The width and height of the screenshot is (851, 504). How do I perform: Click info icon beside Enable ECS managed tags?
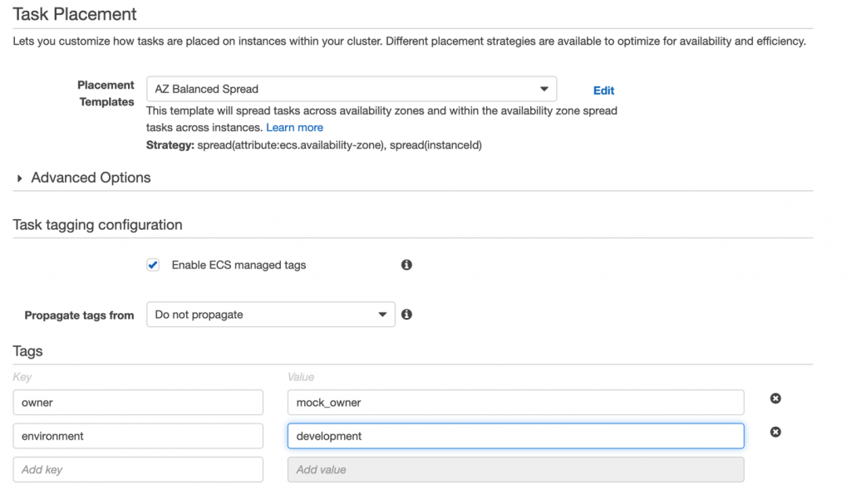pyautogui.click(x=406, y=265)
